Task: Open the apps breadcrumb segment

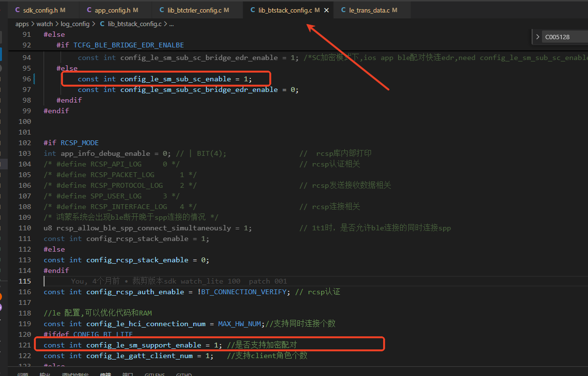Action: coord(22,24)
